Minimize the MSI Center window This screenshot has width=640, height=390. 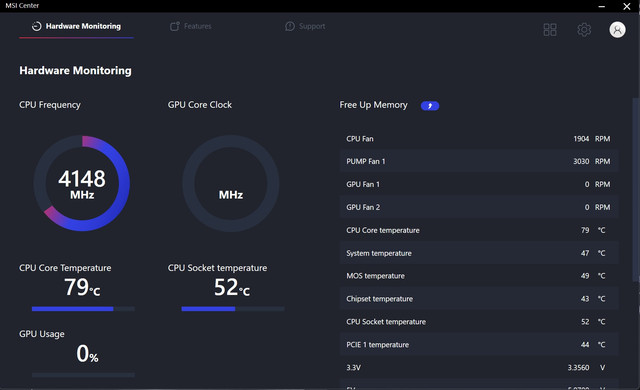point(602,6)
